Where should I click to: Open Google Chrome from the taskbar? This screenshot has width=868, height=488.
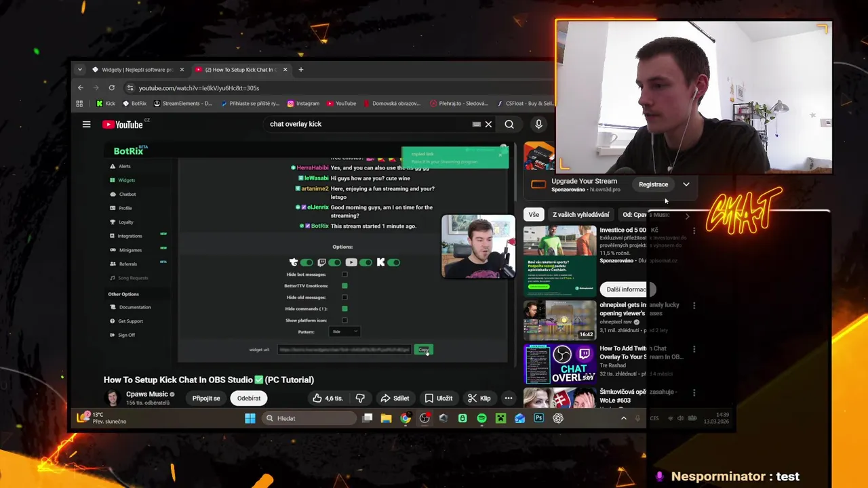406,418
